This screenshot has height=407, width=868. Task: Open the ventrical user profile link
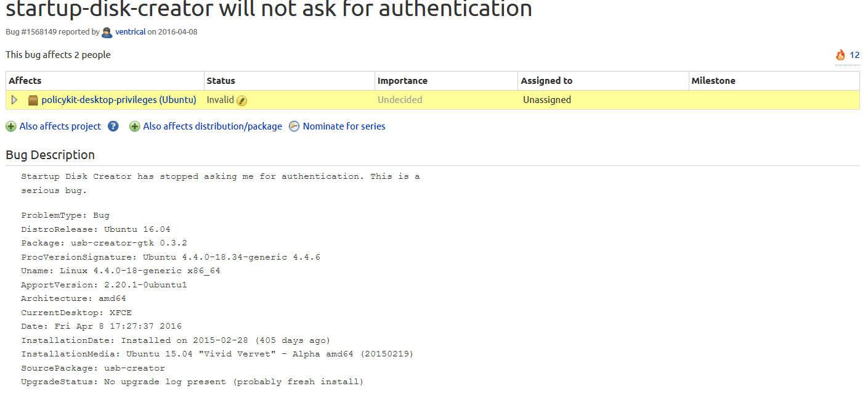tap(130, 32)
